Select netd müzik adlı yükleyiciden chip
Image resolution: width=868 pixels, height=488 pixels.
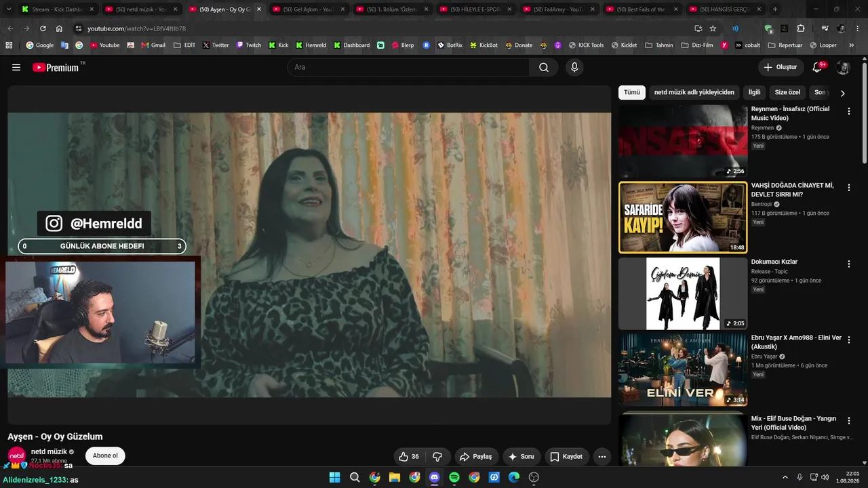[x=694, y=92]
